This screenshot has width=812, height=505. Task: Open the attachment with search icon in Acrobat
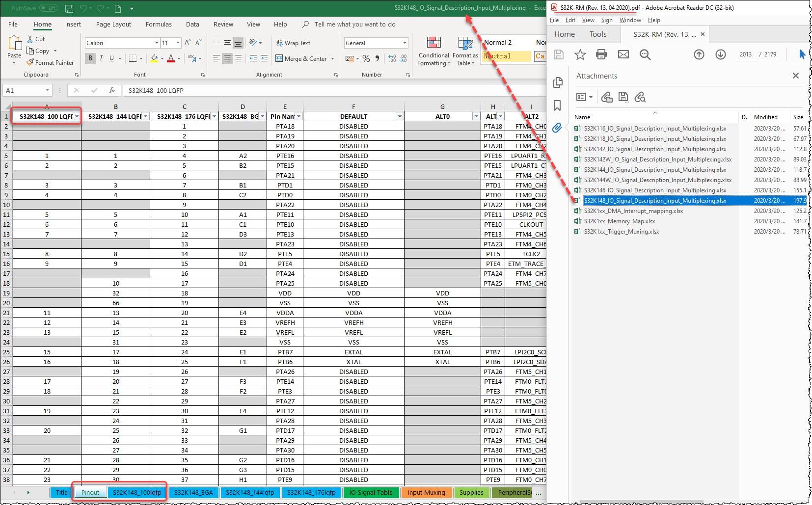(640, 97)
